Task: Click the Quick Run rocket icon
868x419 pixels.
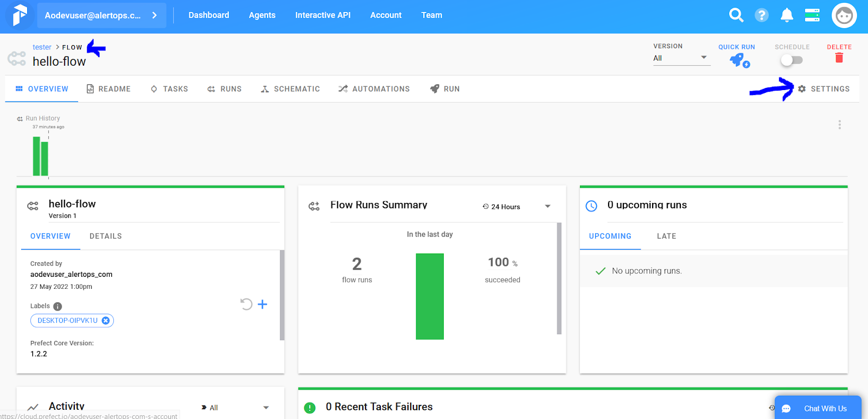Action: click(737, 60)
